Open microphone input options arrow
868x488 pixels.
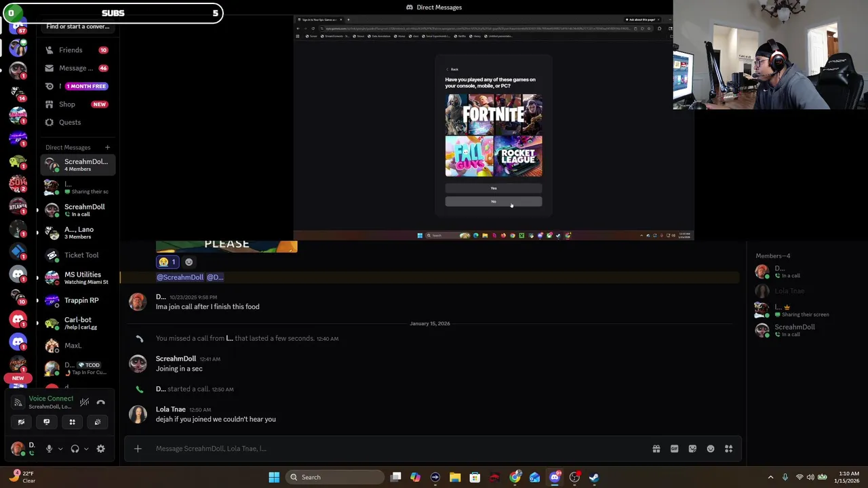tap(60, 449)
